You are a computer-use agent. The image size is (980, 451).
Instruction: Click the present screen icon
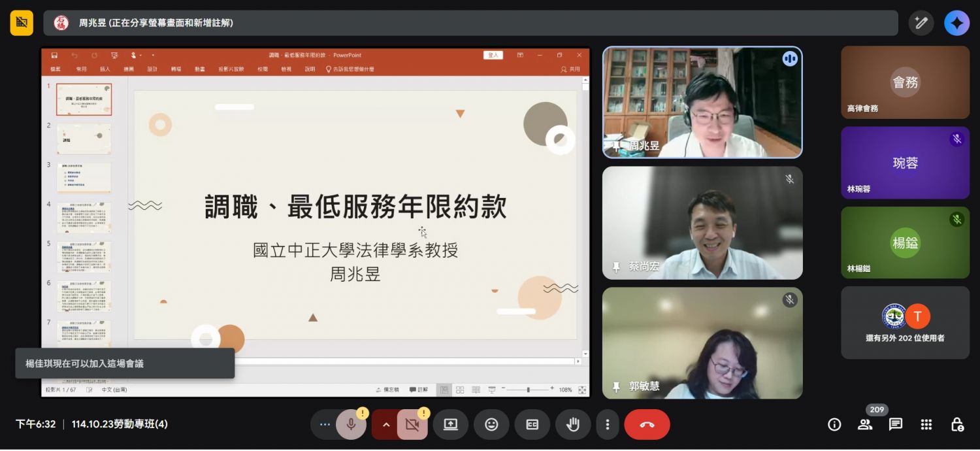tap(451, 425)
